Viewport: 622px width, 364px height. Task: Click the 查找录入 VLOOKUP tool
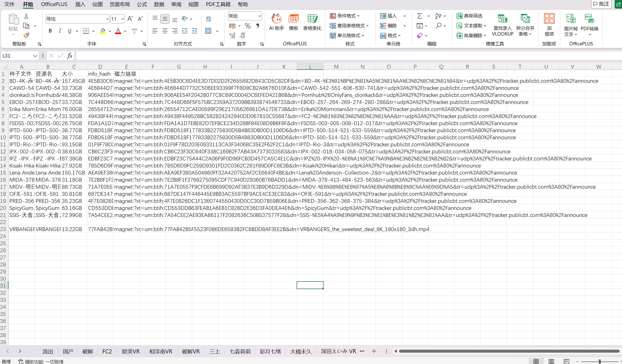502,25
